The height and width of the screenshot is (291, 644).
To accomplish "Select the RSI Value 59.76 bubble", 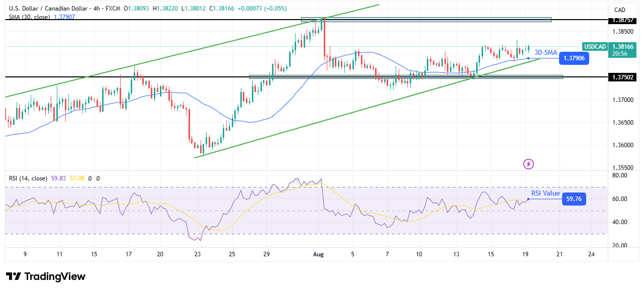I will click(x=574, y=199).
